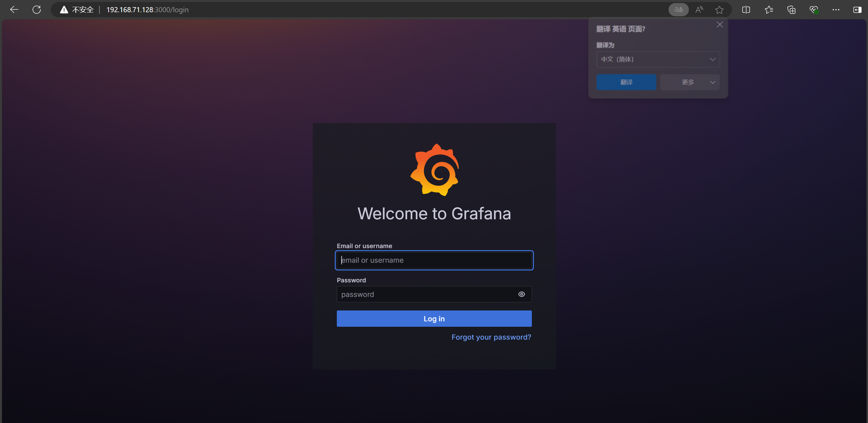Viewport: 868px width, 423px height.
Task: Open the Favorites list
Action: [x=769, y=10]
